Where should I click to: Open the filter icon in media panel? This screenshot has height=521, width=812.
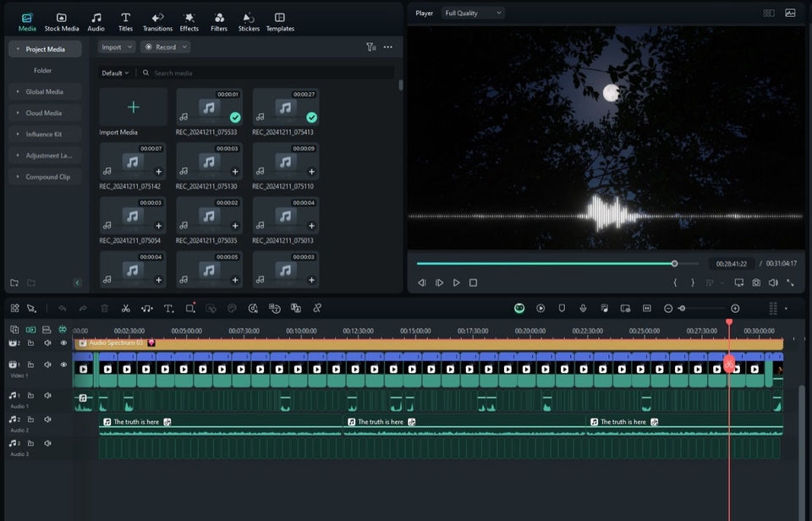point(370,47)
